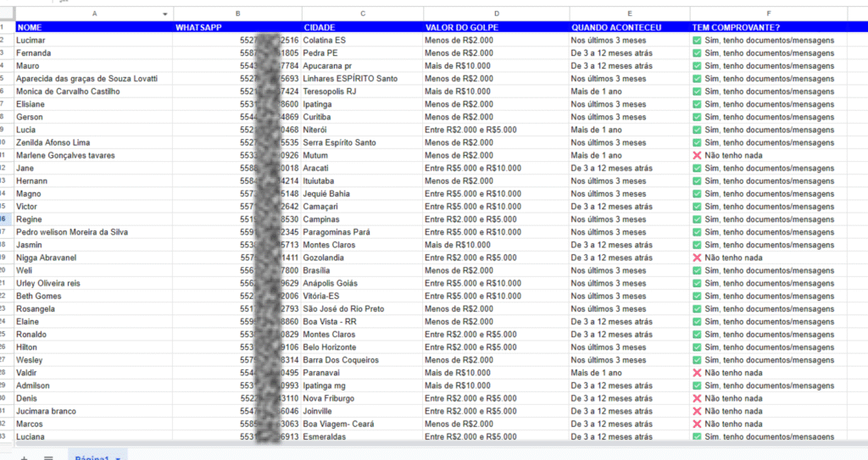
Task: Open column A header dropdown arrow
Action: (x=164, y=14)
